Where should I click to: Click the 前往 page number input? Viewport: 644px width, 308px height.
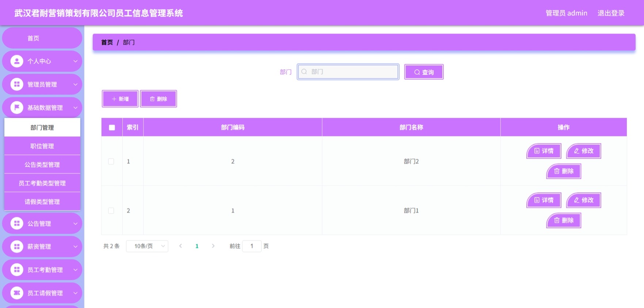(x=252, y=246)
